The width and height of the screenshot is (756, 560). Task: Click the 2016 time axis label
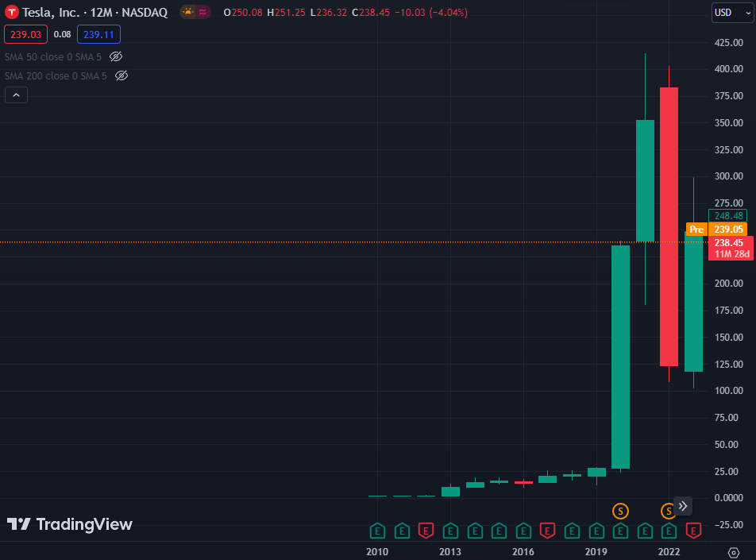point(523,552)
